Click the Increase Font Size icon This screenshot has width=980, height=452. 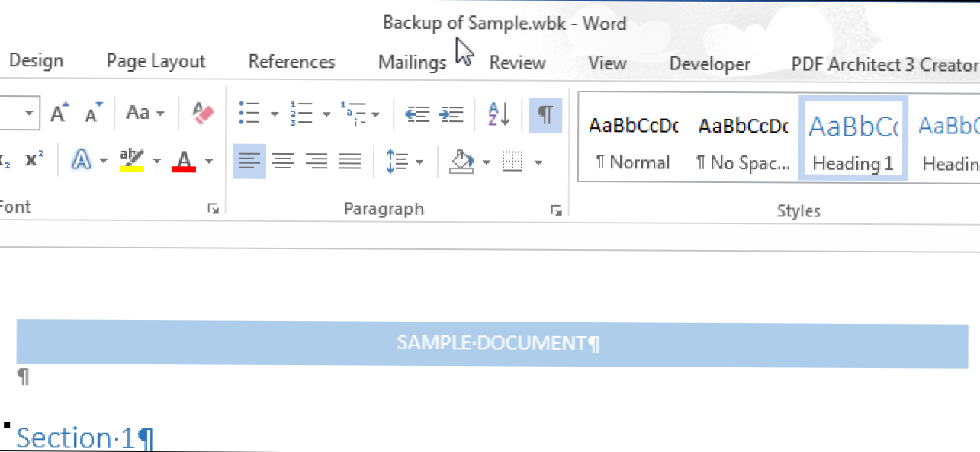(60, 114)
